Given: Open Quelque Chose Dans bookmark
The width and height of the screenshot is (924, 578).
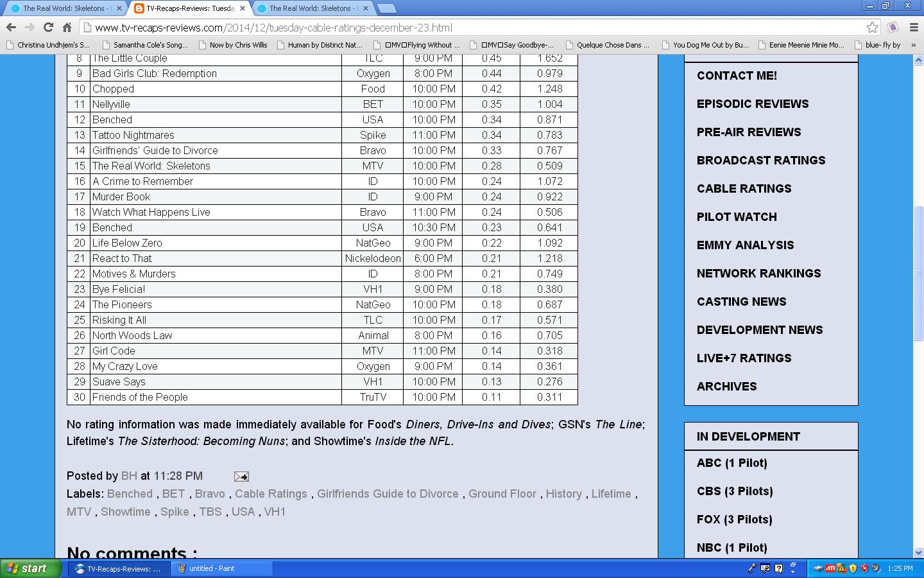Looking at the screenshot, I should [607, 45].
